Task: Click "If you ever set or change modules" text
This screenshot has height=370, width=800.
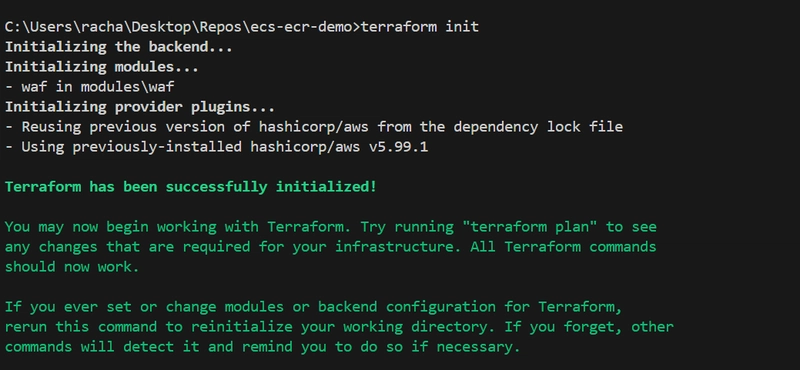Action: (144, 307)
